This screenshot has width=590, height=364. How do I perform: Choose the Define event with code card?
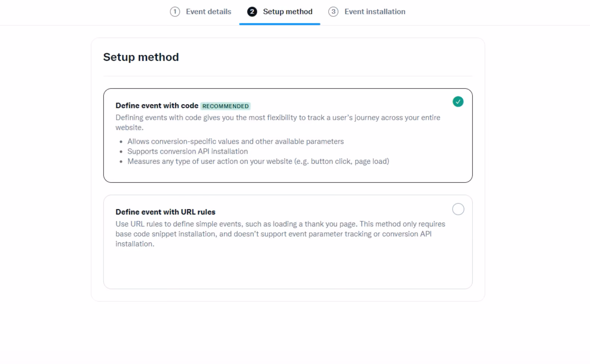click(x=288, y=135)
